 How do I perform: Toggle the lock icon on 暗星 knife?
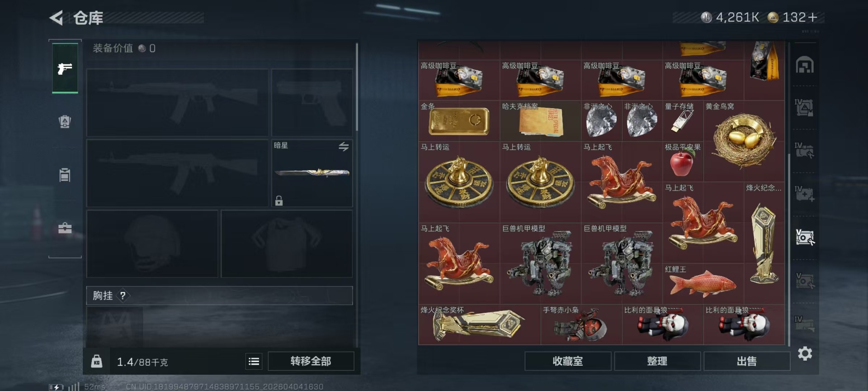point(279,200)
